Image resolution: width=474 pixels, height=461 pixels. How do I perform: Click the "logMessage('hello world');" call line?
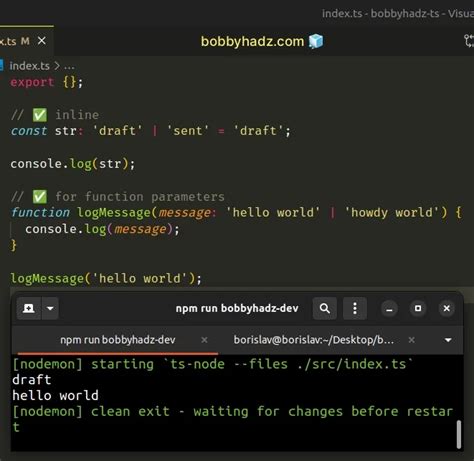coord(106,278)
